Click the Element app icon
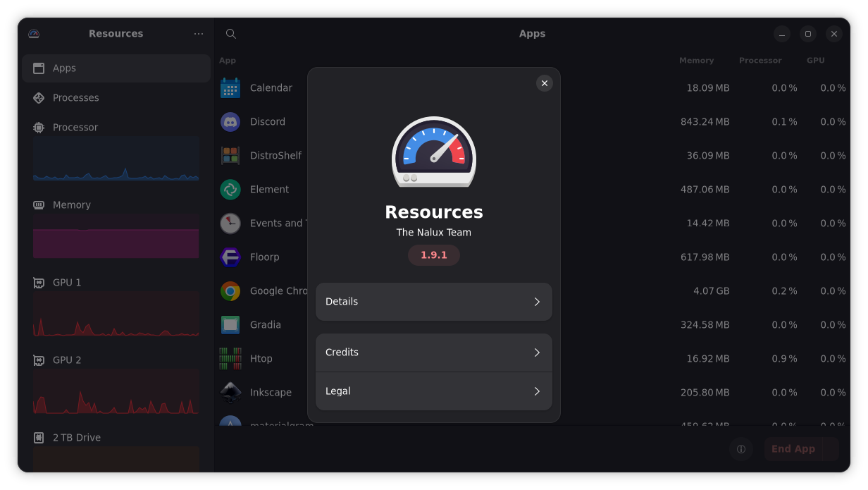Viewport: 868px width, 490px height. pos(230,189)
